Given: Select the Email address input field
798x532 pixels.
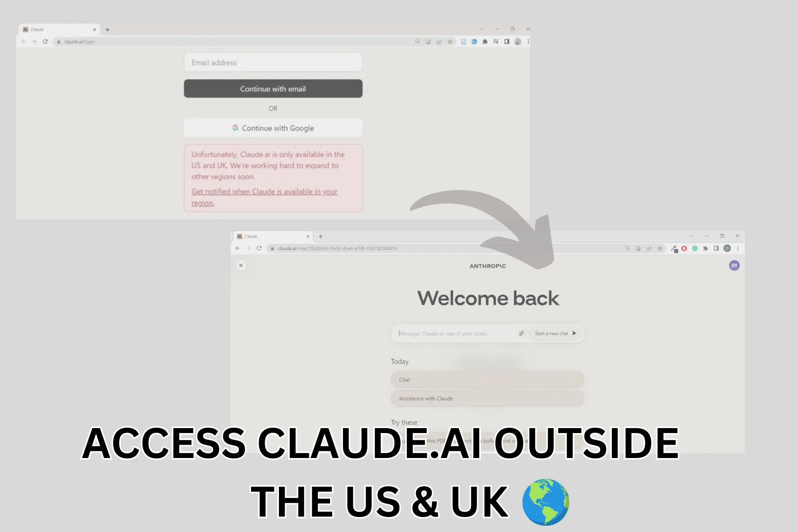Looking at the screenshot, I should pyautogui.click(x=273, y=62).
